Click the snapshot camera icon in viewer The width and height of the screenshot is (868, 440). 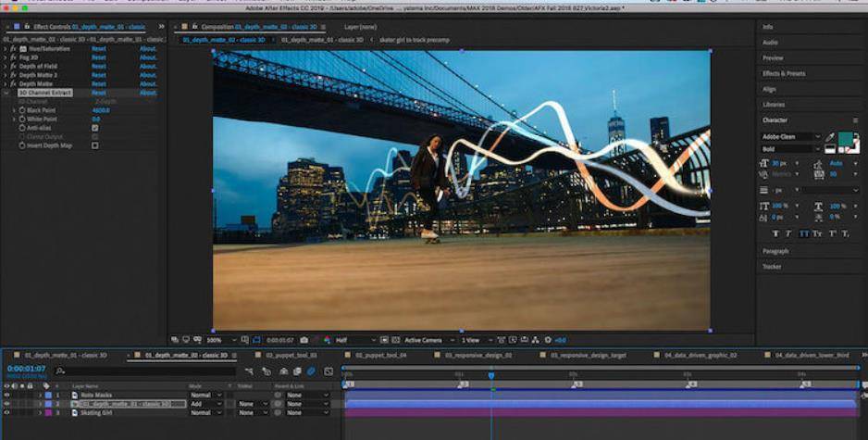tap(304, 340)
